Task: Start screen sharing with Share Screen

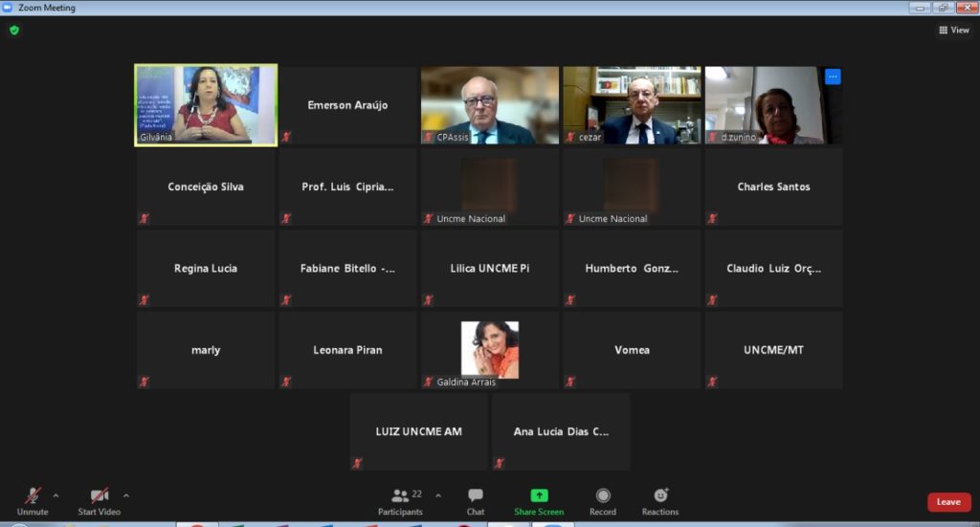Action: [x=539, y=501]
